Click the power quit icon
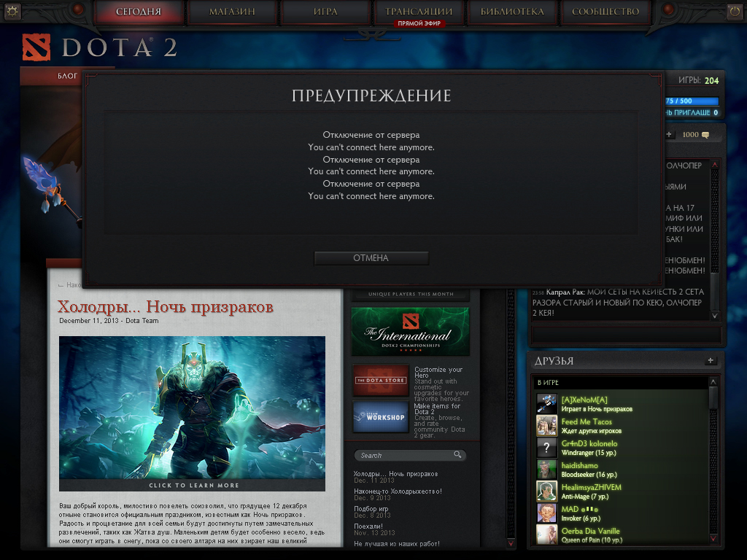Image resolution: width=747 pixels, height=560 pixels. (734, 12)
